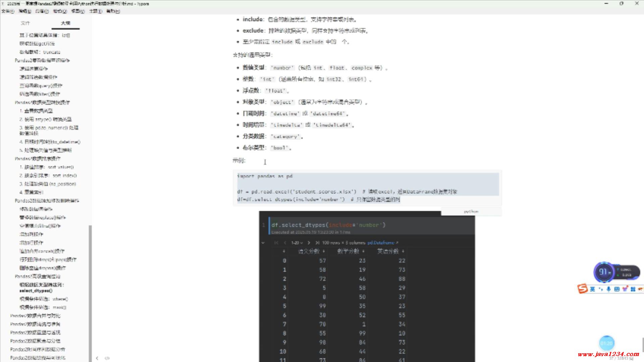Click the Sogou punctuation mode icon
The width and height of the screenshot is (644, 362).
[x=600, y=289]
